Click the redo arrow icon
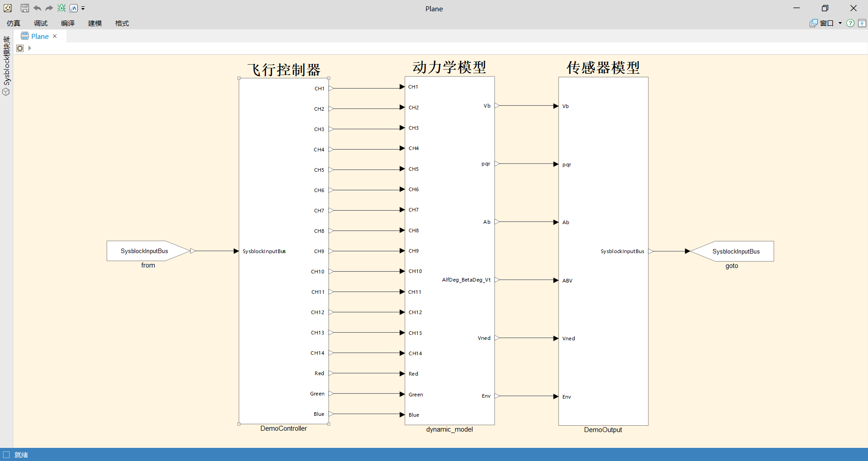 coord(49,8)
